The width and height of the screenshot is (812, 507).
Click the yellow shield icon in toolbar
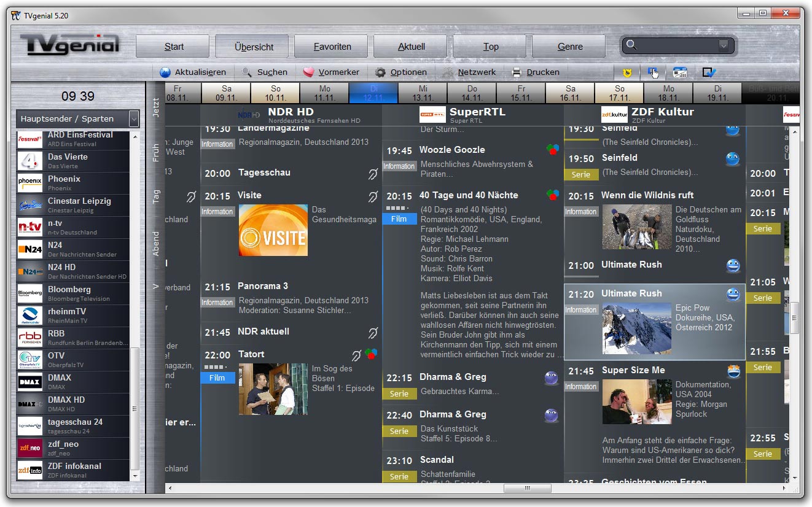pyautogui.click(x=627, y=72)
